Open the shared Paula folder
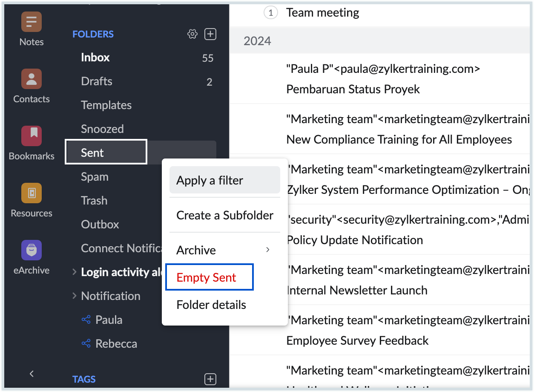 109,320
